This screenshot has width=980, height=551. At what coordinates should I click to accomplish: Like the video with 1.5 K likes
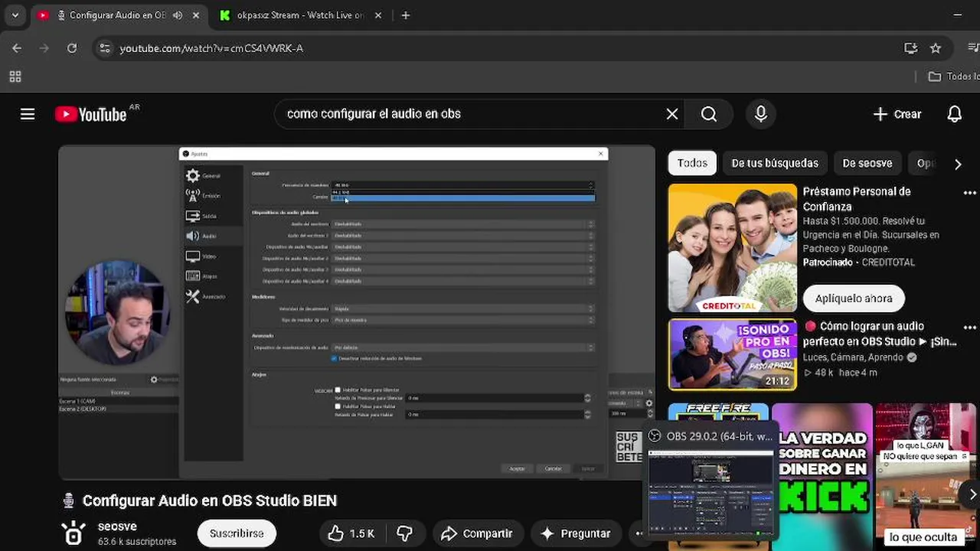351,533
